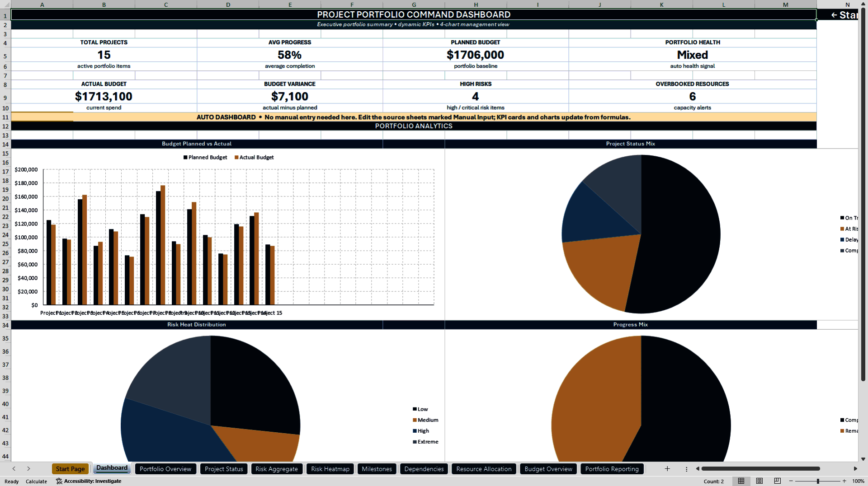Select the Project Status Mix header
The image size is (868, 486).
(630, 144)
